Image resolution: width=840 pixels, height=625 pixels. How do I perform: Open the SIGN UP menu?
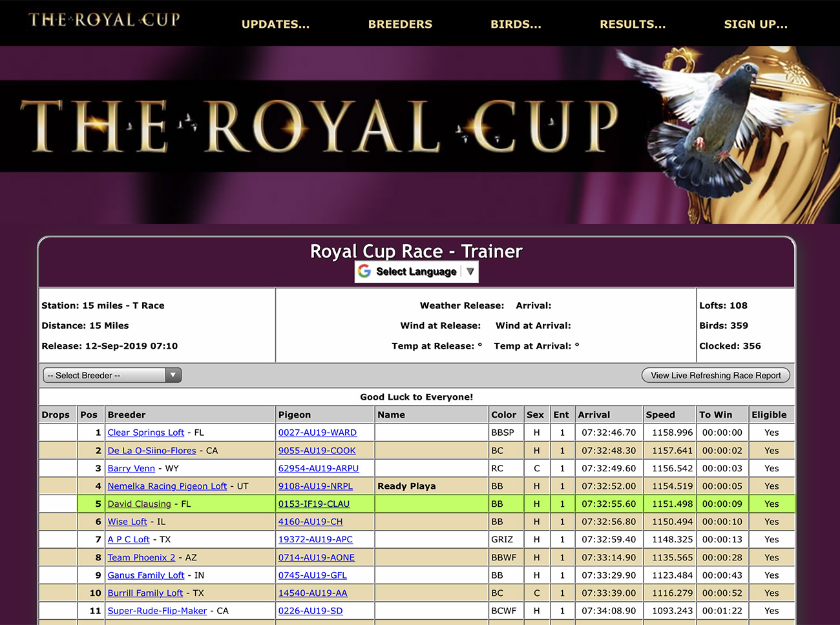click(x=755, y=25)
